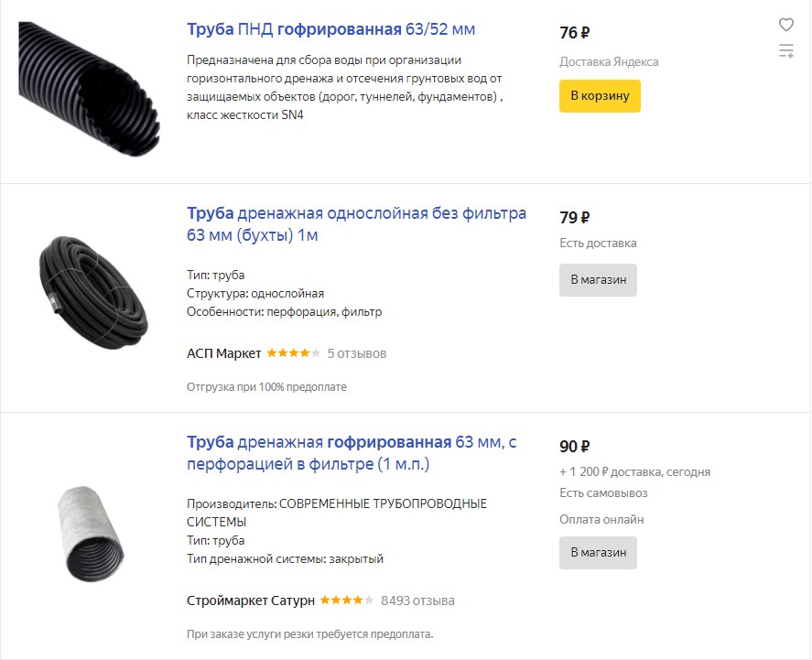Add the ПНД pipe to favorites (heart icon)
Image resolution: width=812 pixels, height=660 pixels.
pyautogui.click(x=785, y=25)
